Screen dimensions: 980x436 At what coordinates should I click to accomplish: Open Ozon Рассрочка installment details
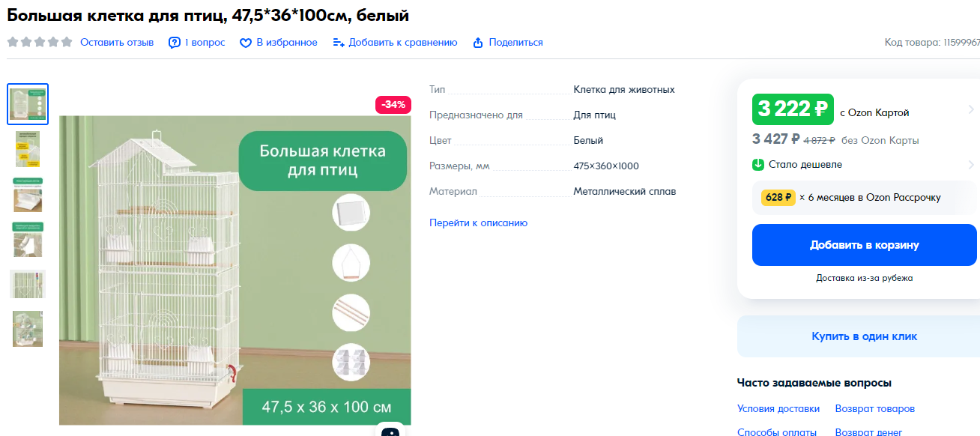pos(864,198)
